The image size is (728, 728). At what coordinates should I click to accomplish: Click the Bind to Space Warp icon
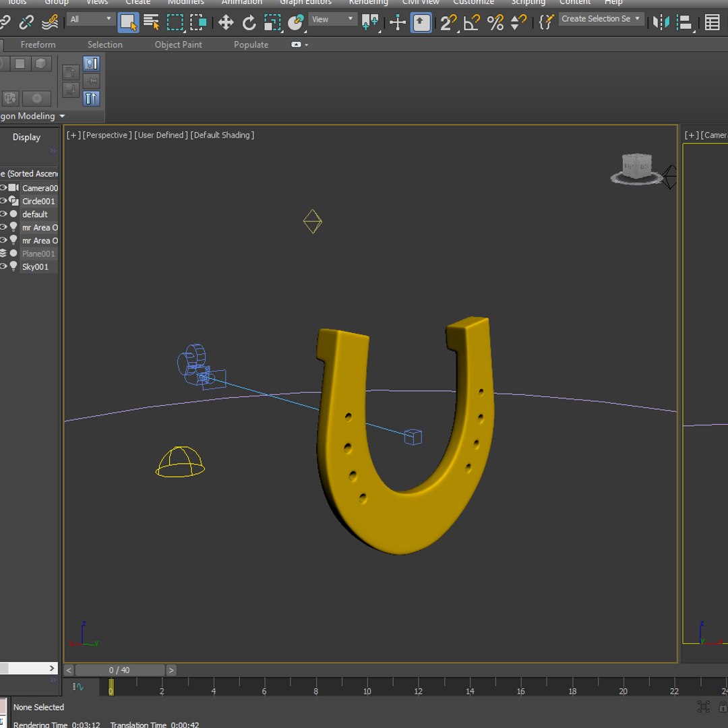[x=50, y=22]
